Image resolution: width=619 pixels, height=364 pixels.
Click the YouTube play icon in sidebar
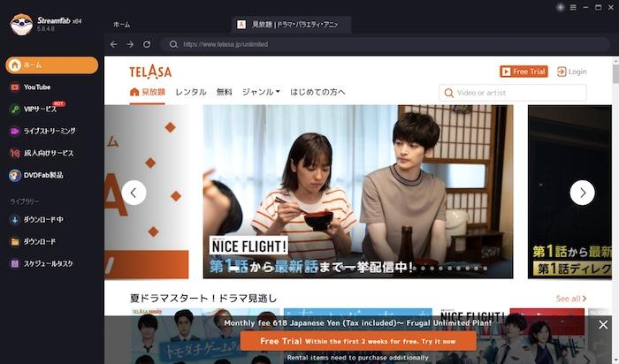[x=15, y=87]
